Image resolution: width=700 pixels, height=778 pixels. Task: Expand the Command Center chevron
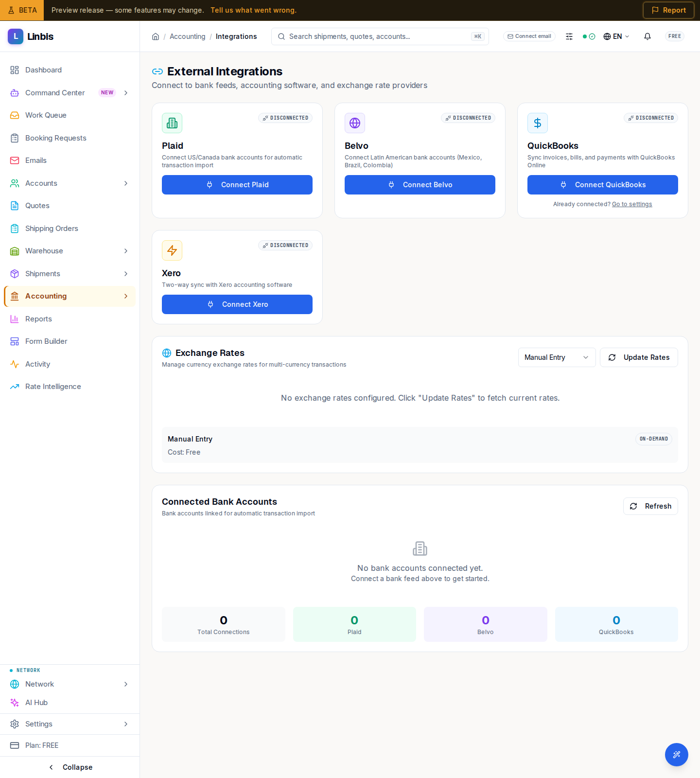126,93
